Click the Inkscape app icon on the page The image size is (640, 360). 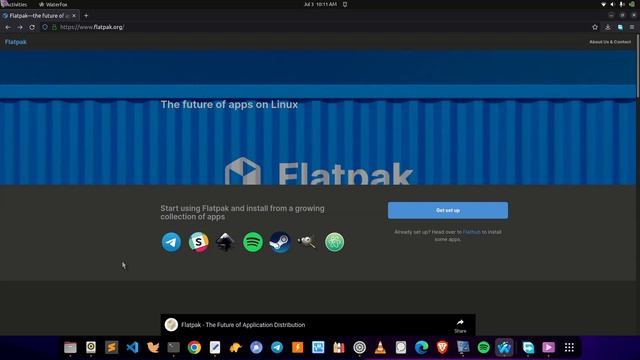(225, 242)
